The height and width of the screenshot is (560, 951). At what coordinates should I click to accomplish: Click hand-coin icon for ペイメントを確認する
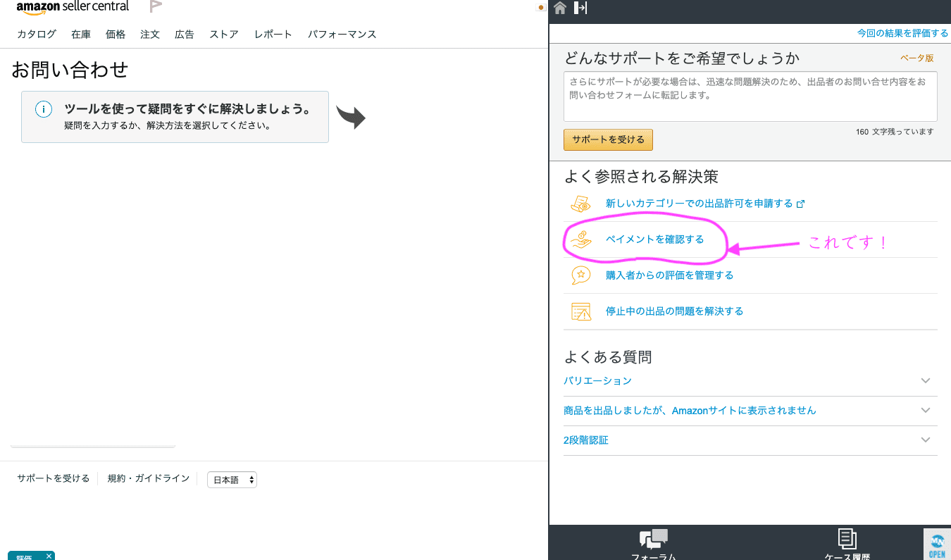pyautogui.click(x=580, y=239)
